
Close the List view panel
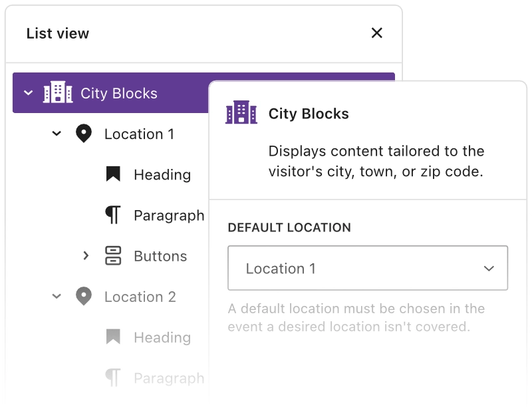click(x=376, y=33)
